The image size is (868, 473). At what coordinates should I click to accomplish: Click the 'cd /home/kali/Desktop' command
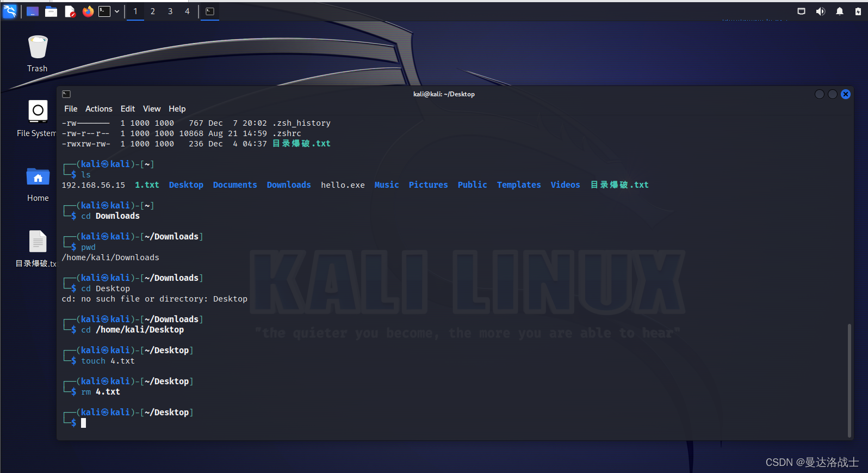coord(133,330)
